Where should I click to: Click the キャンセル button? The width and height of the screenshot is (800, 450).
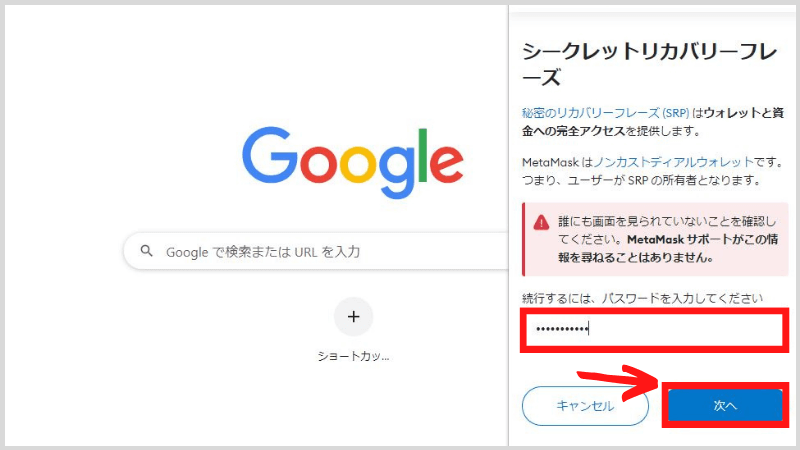point(585,406)
